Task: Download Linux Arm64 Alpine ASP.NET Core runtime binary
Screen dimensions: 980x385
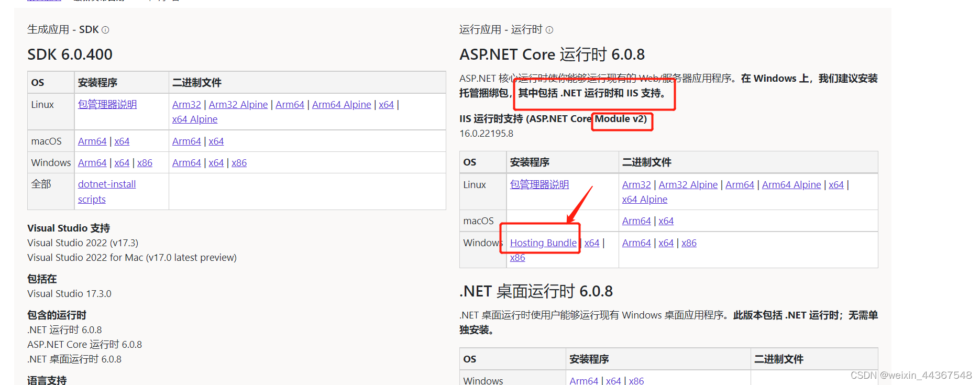Action: click(791, 184)
